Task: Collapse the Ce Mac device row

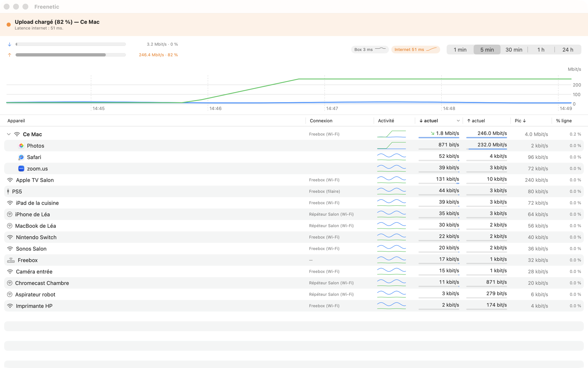Action: [9, 134]
